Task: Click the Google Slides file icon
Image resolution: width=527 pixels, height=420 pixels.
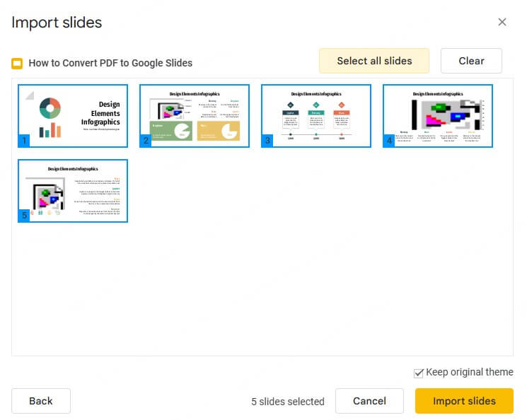Action: click(18, 64)
